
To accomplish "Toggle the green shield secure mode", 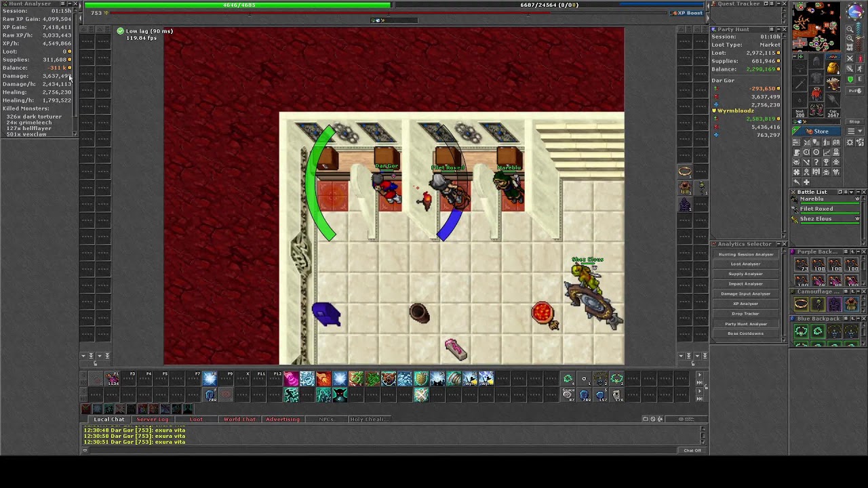I will (x=850, y=79).
